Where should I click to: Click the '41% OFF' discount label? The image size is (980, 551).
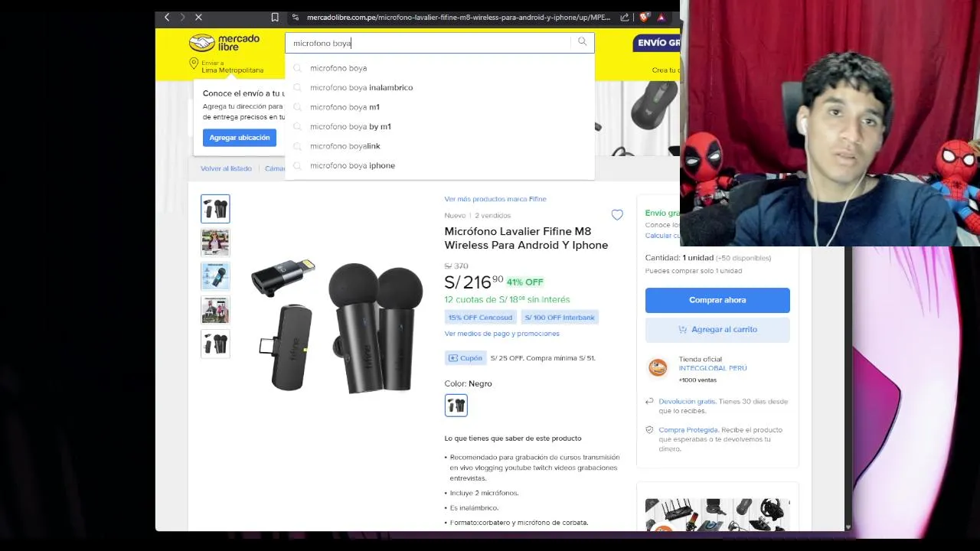(524, 282)
